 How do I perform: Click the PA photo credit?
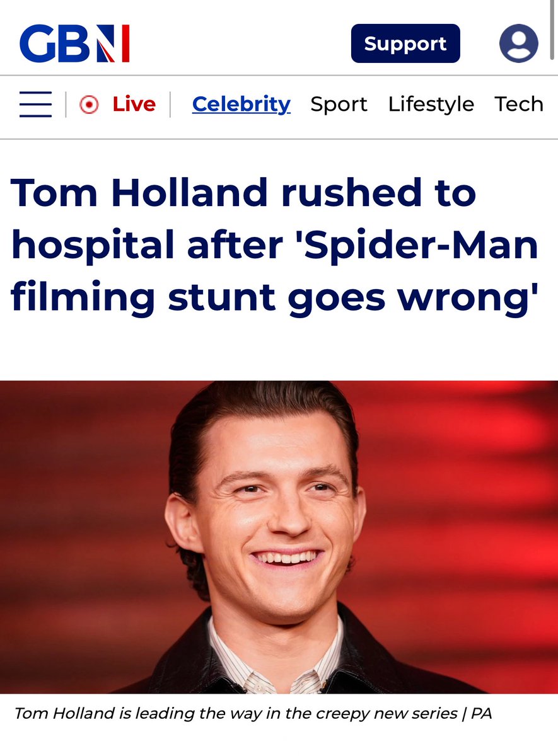pyautogui.click(x=481, y=713)
